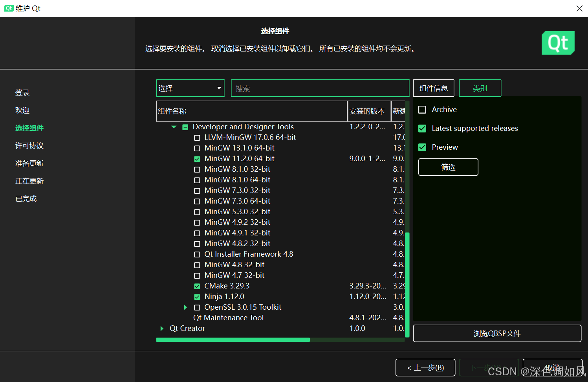Check Qt Installer Framework 4.8 box
This screenshot has height=382, width=588.
[x=197, y=254]
